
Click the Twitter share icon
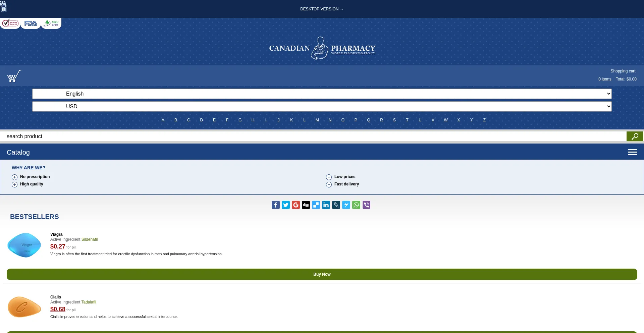(285, 205)
